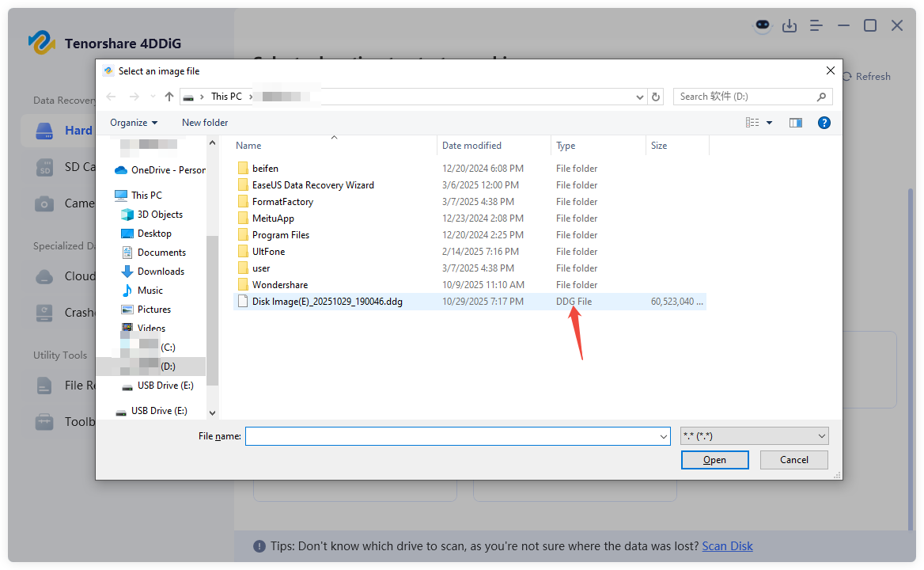Toggle the preview pane icon

click(x=796, y=123)
